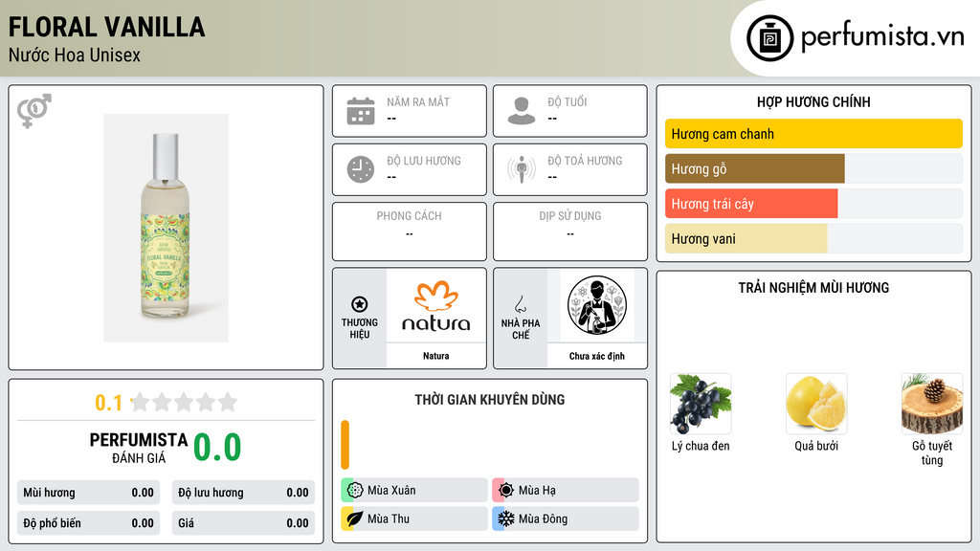The height and width of the screenshot is (551, 980).
Task: Click the Natura brand logo
Action: pos(436,305)
